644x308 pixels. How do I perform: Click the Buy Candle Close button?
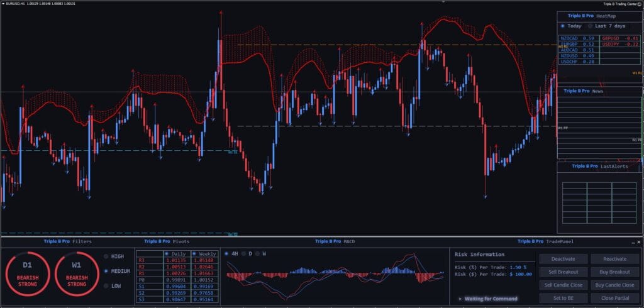tap(615, 285)
